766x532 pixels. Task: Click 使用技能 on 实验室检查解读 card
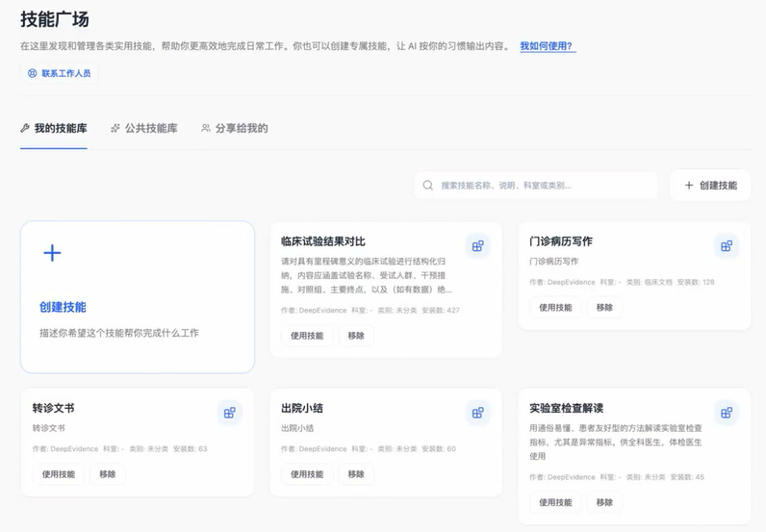(x=555, y=502)
